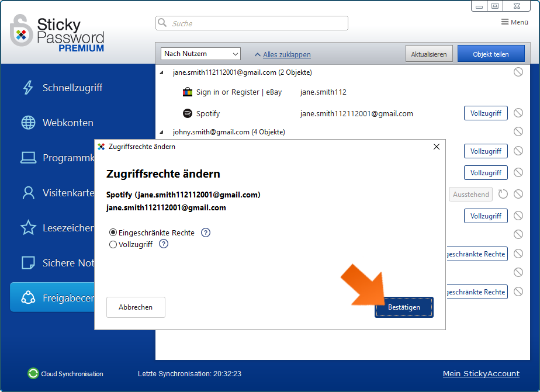Select Vollzugriff radio button
The height and width of the screenshot is (392, 540).
[x=113, y=244]
